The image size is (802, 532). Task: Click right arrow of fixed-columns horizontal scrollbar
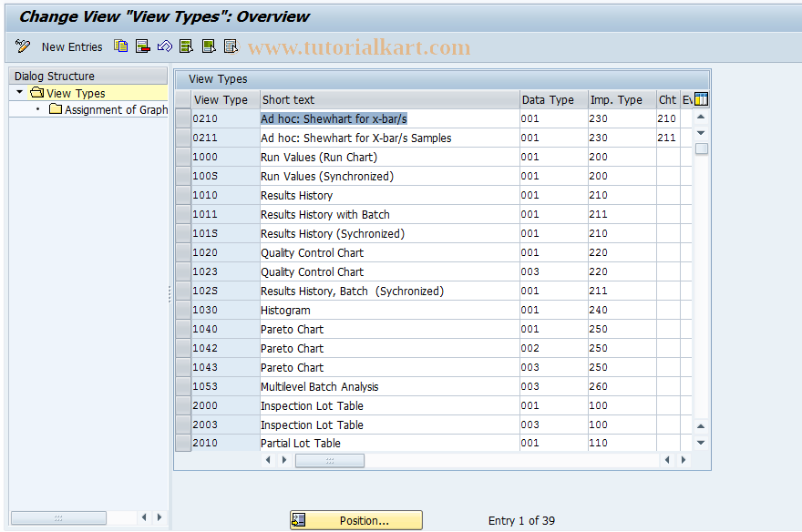click(284, 460)
